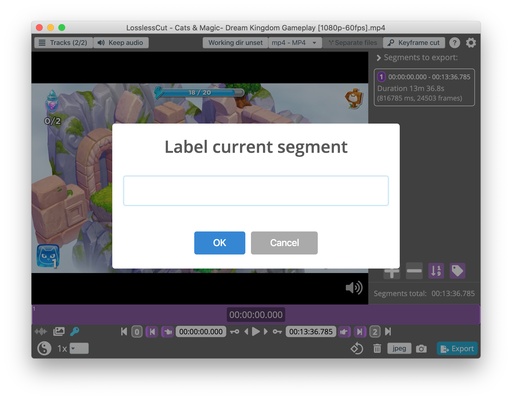Click the cut end time field 00:13:36.785
Screen dimensions: 512x400
pyautogui.click(x=311, y=332)
